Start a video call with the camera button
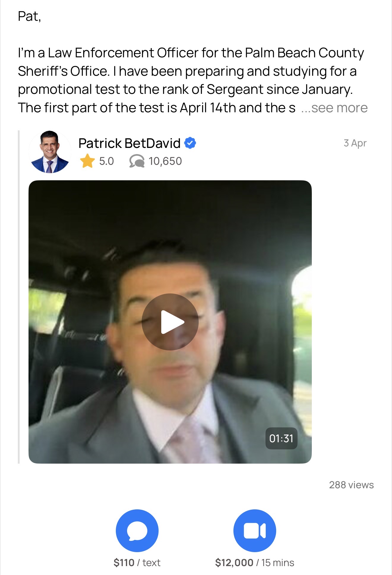The image size is (392, 575). click(x=255, y=531)
